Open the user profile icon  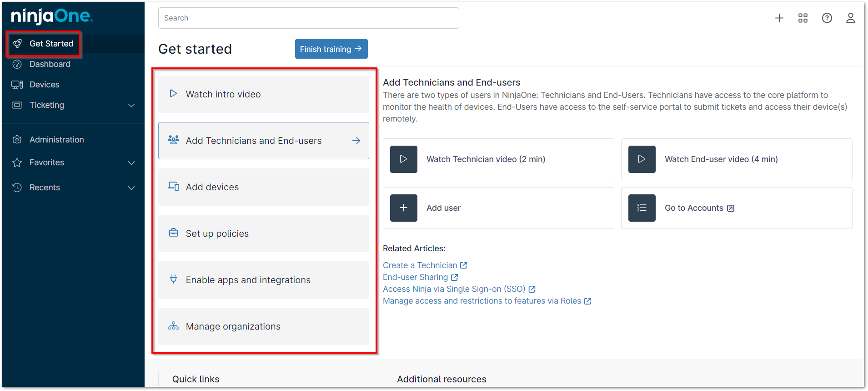coord(850,18)
